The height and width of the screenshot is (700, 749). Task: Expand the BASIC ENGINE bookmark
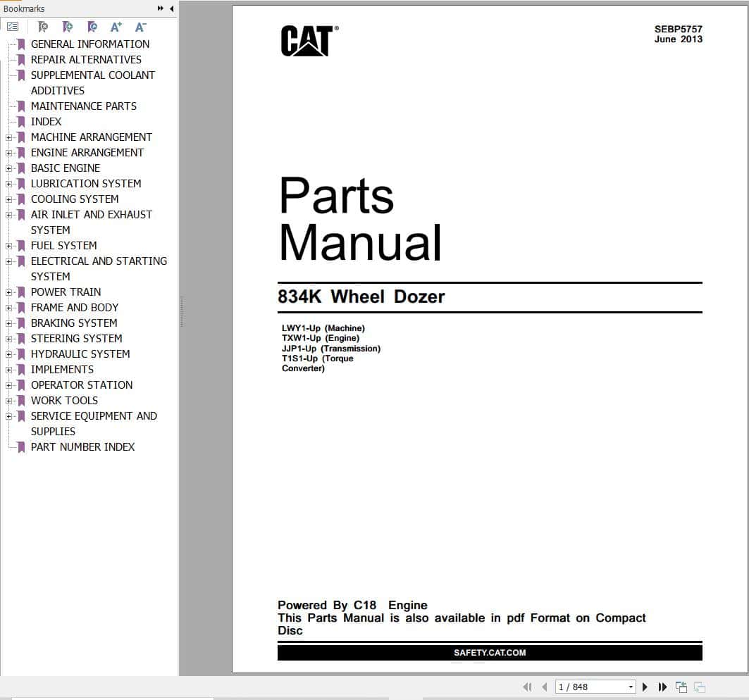[8, 168]
